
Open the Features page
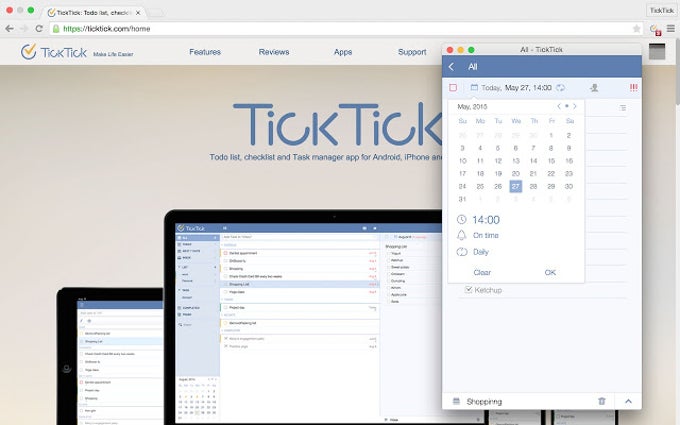pyautogui.click(x=205, y=52)
